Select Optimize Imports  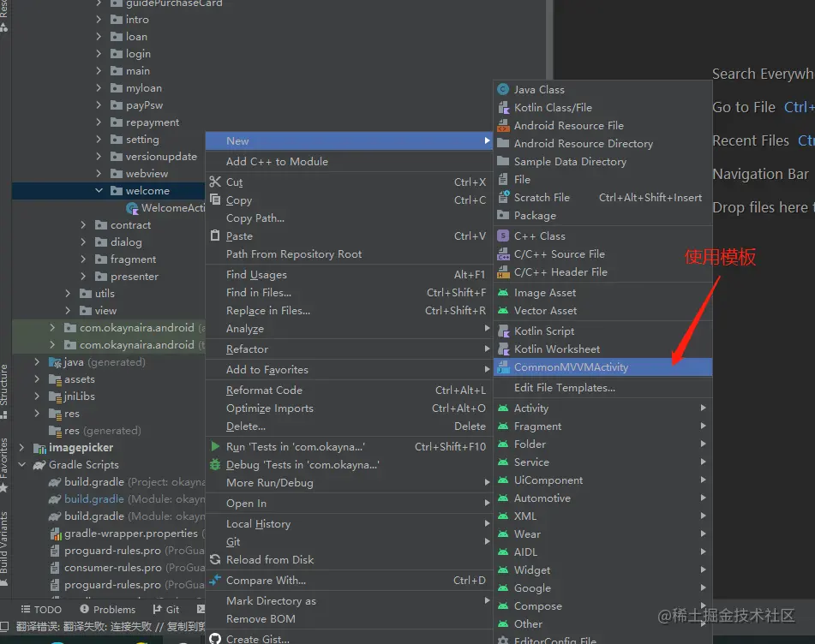[x=349, y=408]
